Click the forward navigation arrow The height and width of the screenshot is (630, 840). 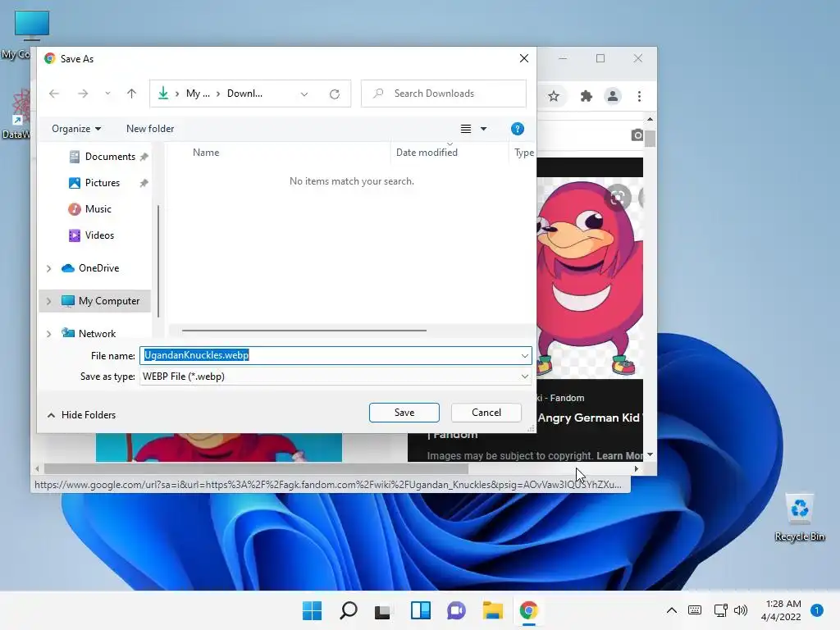83,94
